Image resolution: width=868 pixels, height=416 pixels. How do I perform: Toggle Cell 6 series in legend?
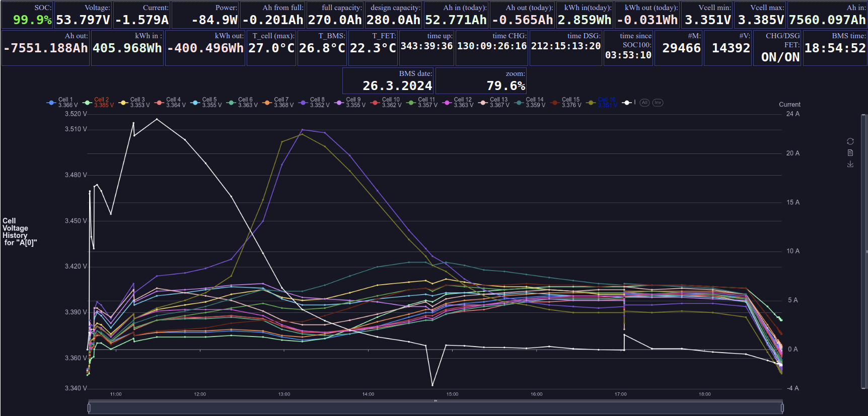(242, 102)
